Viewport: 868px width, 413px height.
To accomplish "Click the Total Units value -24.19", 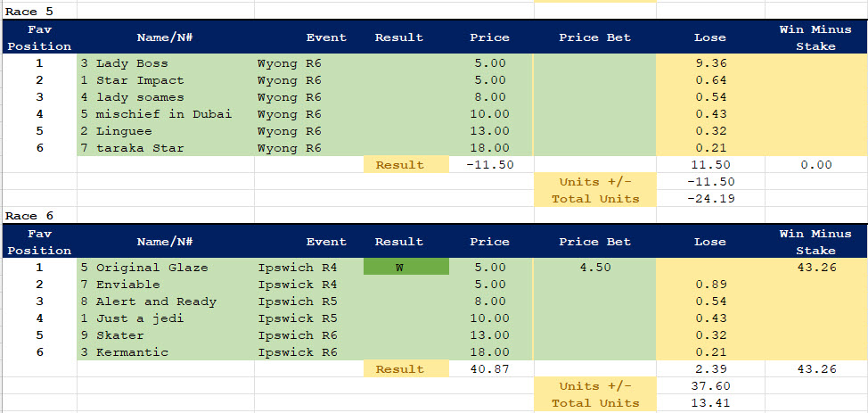I will click(709, 199).
